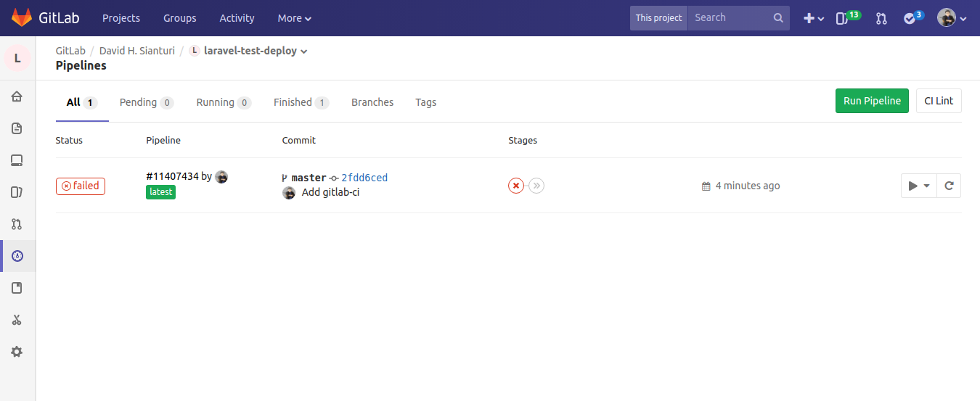Screen dimensions: 980x401
Task: Click the GitLab fox logo
Action: (x=21, y=17)
